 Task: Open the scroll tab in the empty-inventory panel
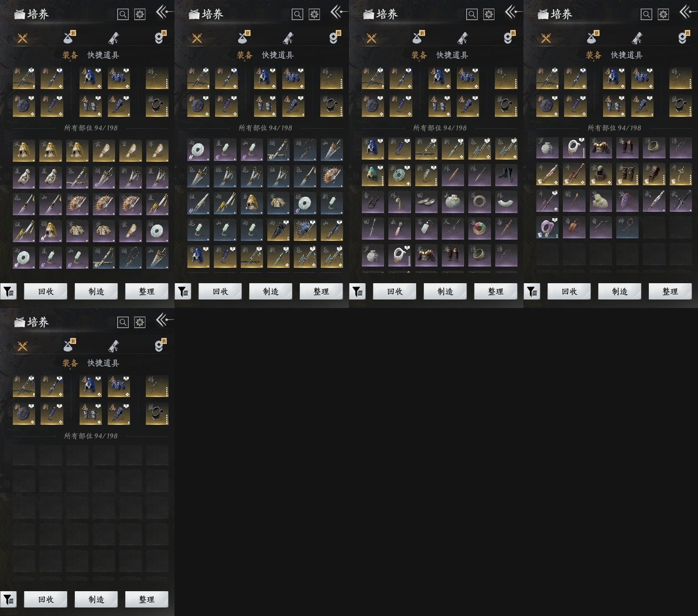pyautogui.click(x=113, y=346)
